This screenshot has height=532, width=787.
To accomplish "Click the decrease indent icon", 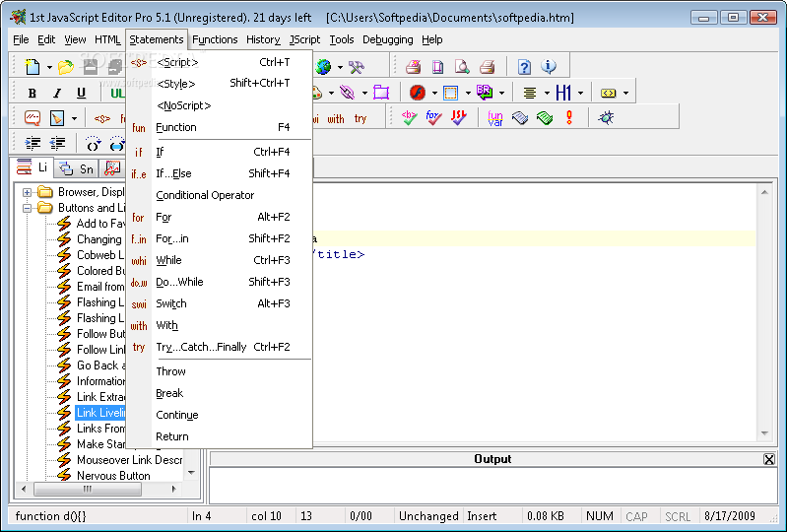I will click(57, 144).
